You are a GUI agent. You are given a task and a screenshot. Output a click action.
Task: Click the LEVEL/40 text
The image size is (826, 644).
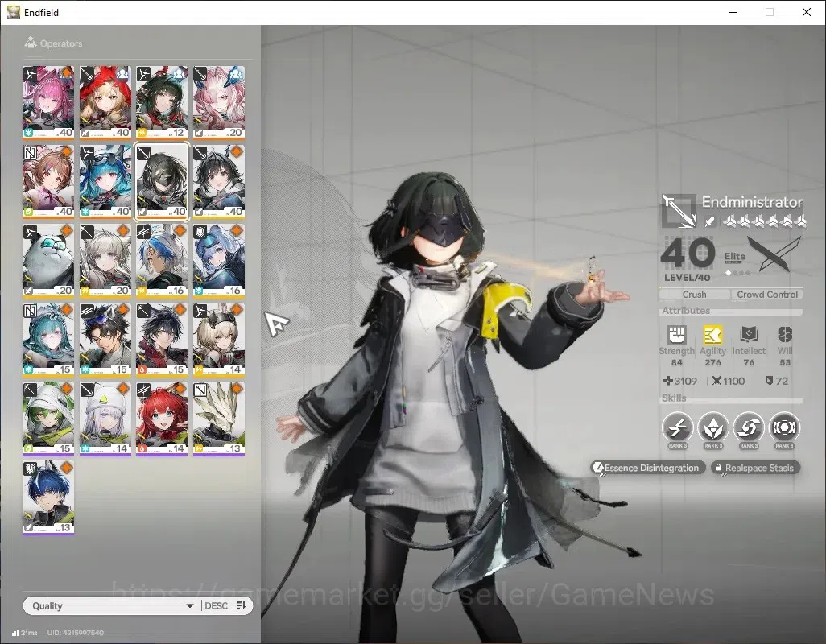point(687,278)
